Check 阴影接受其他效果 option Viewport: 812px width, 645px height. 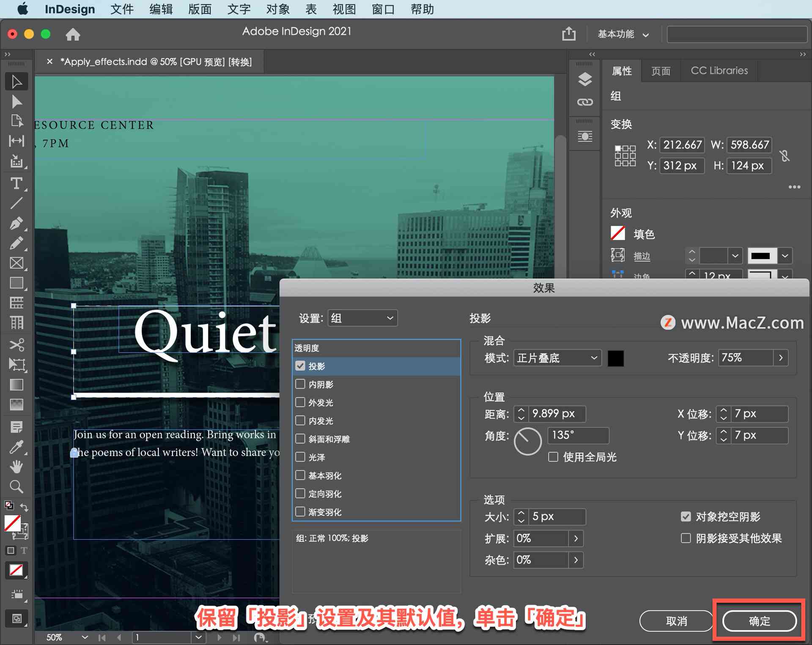click(686, 538)
